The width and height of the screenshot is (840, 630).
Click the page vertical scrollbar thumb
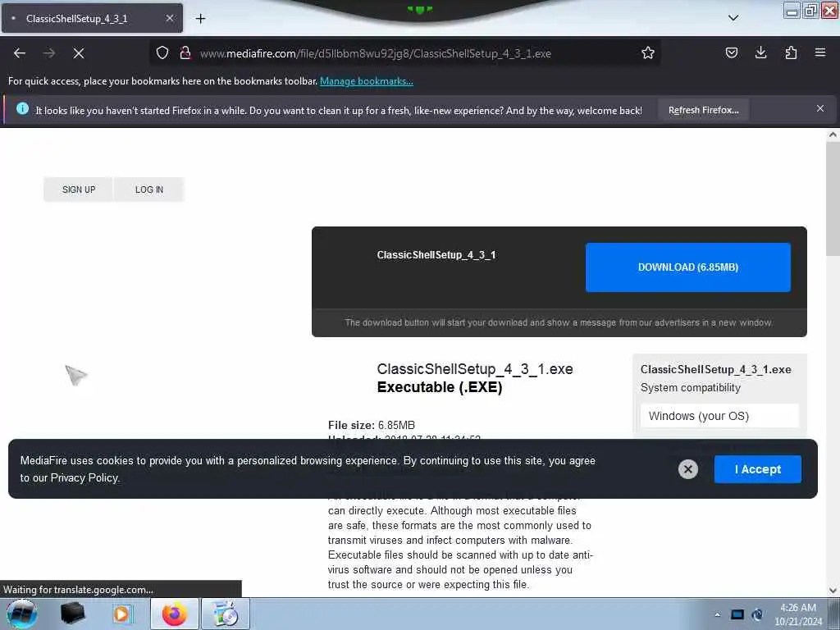(833, 199)
